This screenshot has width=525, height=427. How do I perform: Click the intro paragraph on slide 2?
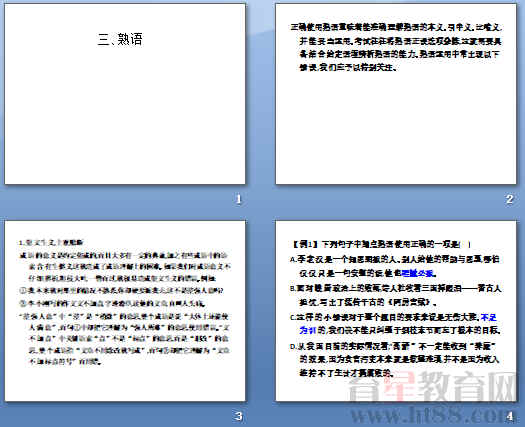pos(396,47)
